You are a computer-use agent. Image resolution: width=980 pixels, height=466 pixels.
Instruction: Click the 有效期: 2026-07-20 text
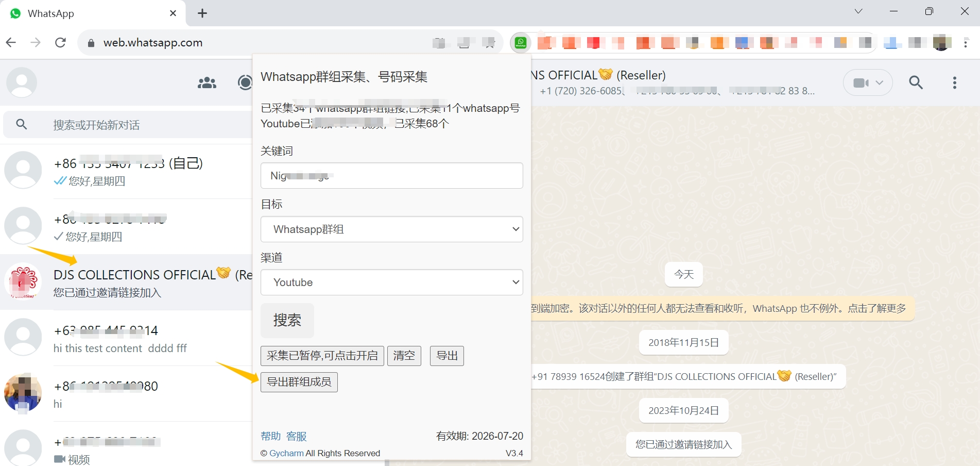pyautogui.click(x=479, y=436)
